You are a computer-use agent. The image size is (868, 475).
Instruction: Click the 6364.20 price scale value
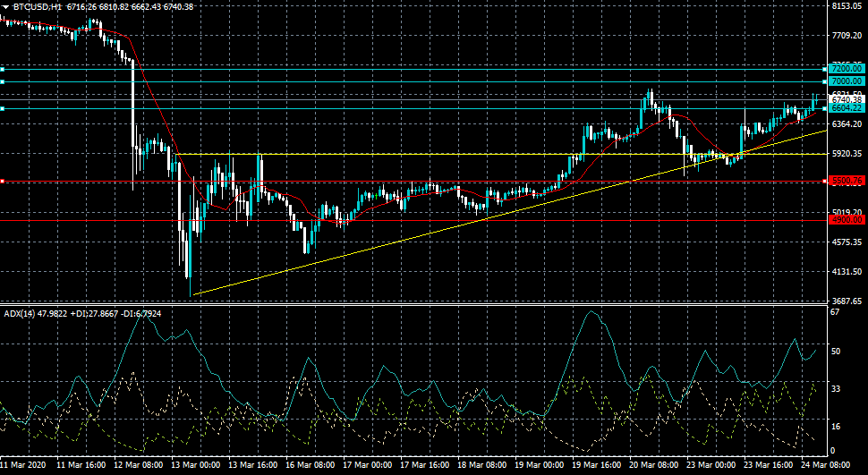[847, 123]
